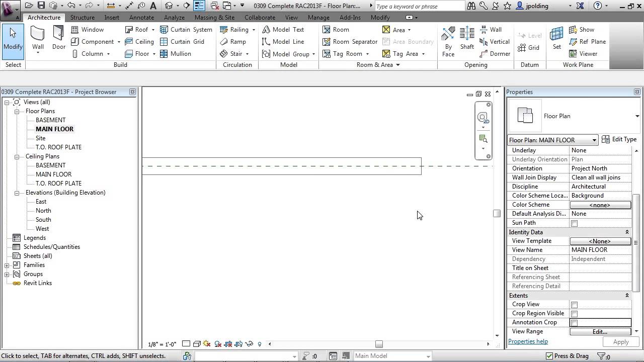Open the Set work plane tool
Screen dimensions: 644x362
click(557, 39)
